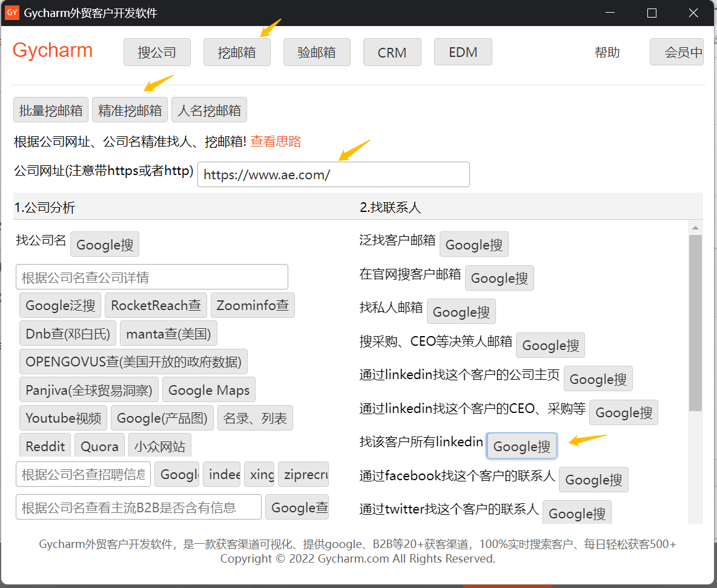717x588 pixels.
Task: Click the Panjiva(全球贸易洞察) button
Action: [89, 389]
